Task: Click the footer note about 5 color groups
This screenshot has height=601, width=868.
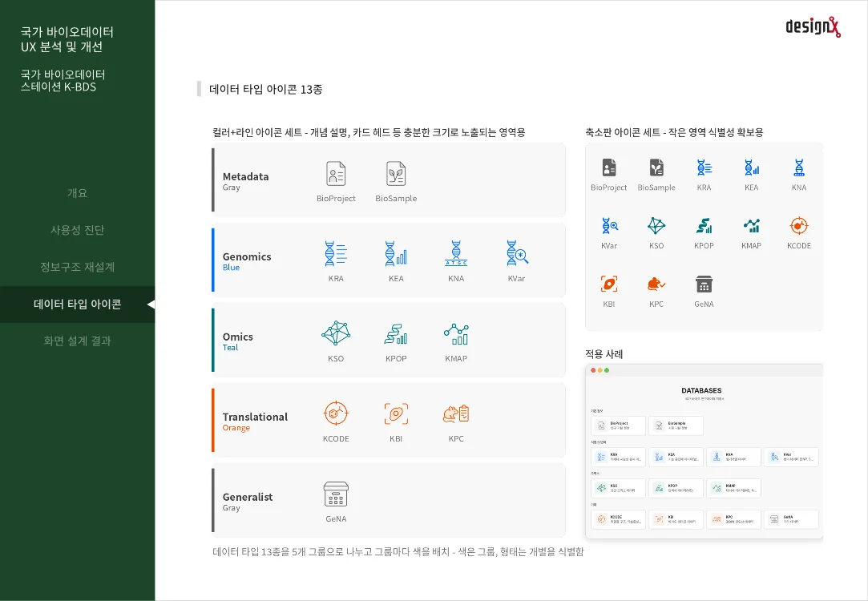Action: coord(398,552)
